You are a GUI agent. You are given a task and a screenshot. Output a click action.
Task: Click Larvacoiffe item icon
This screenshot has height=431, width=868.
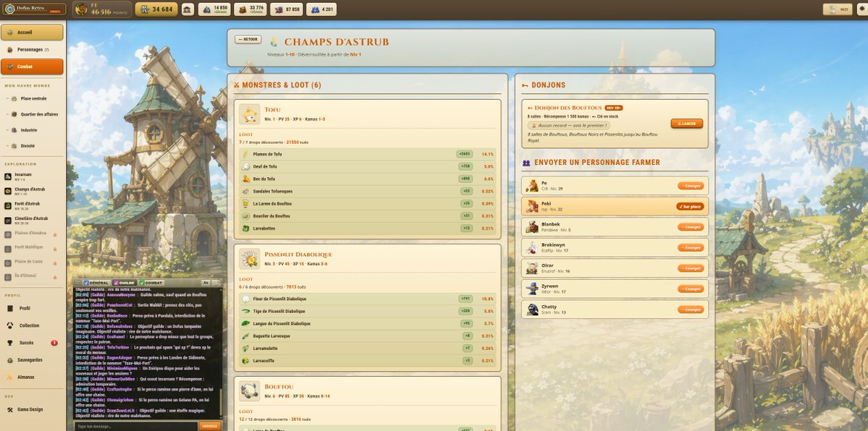pos(246,361)
